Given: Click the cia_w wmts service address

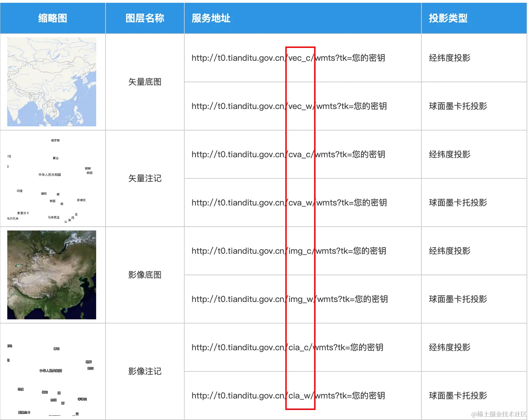Looking at the screenshot, I should pyautogui.click(x=288, y=396).
